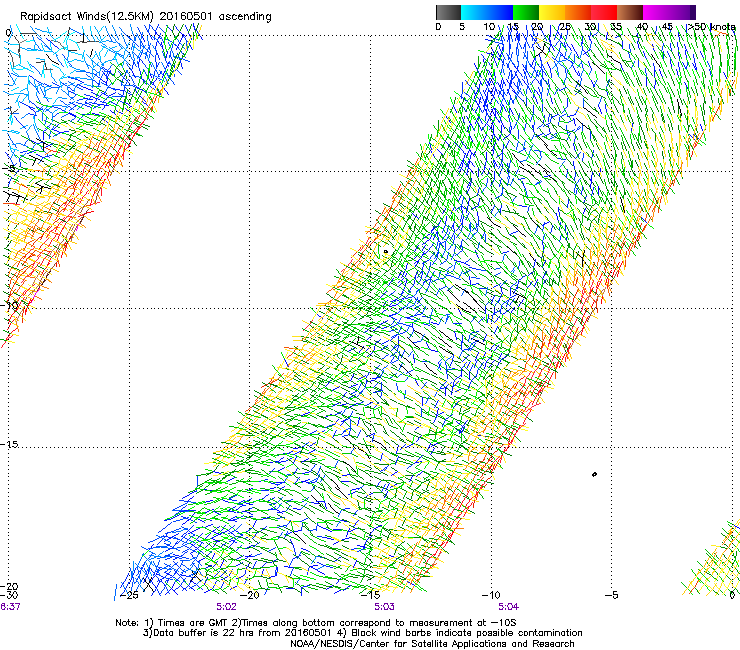Click the '-5' longitude label on the bottom axis
The height and width of the screenshot is (650, 740).
coord(612,595)
